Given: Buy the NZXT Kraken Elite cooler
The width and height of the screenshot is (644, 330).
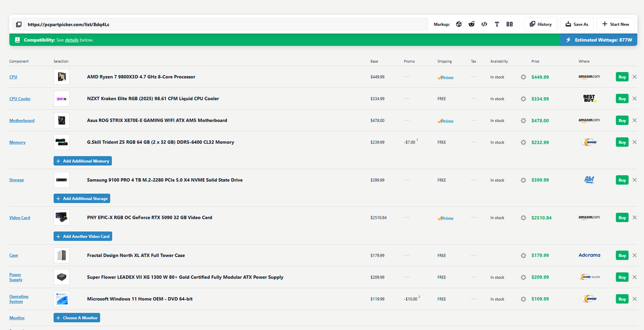Looking at the screenshot, I should point(622,99).
